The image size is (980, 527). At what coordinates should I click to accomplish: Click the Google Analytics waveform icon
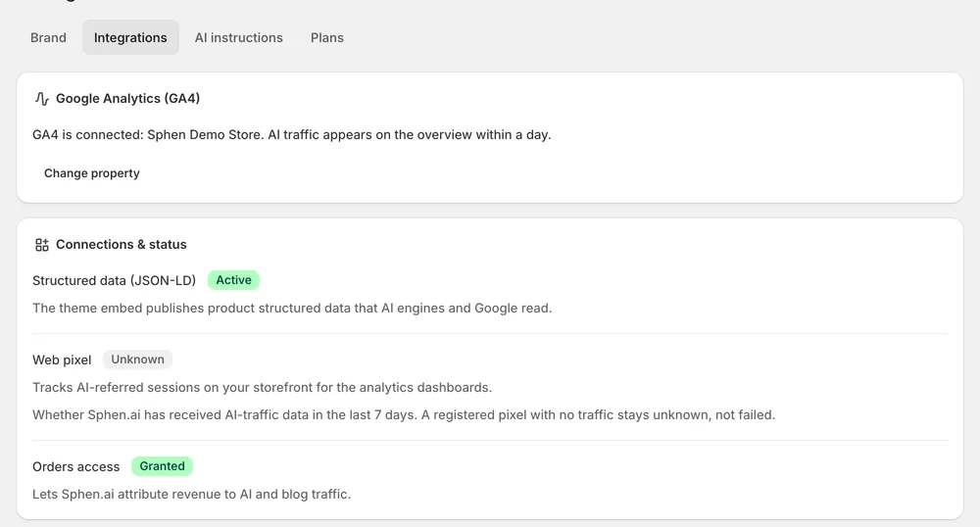click(41, 99)
